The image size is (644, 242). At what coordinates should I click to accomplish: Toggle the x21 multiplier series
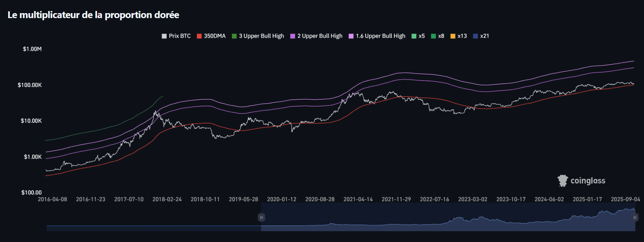(481, 36)
